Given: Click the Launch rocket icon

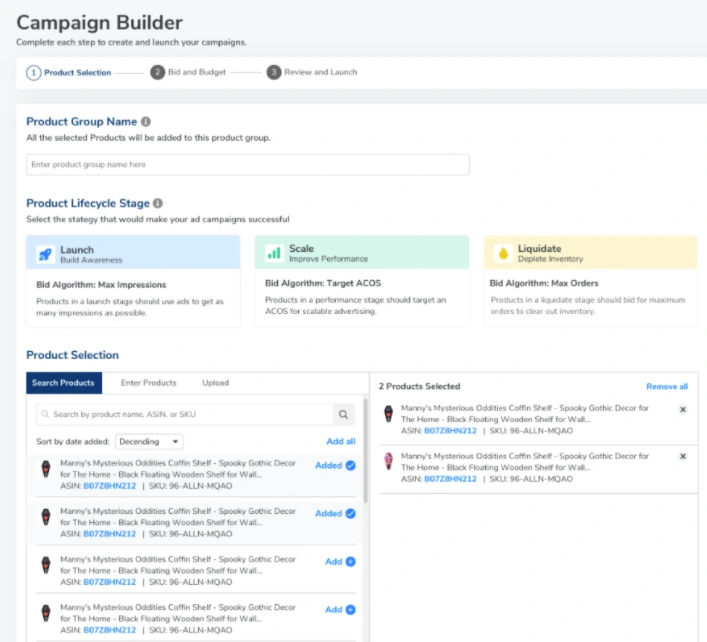Looking at the screenshot, I should 45,254.
